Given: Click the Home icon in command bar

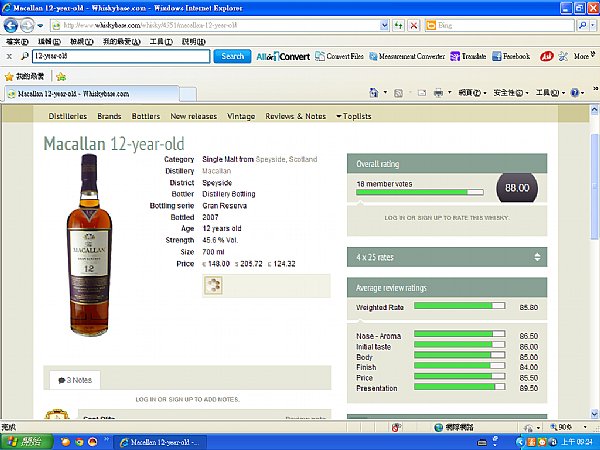Looking at the screenshot, I should pyautogui.click(x=373, y=93).
